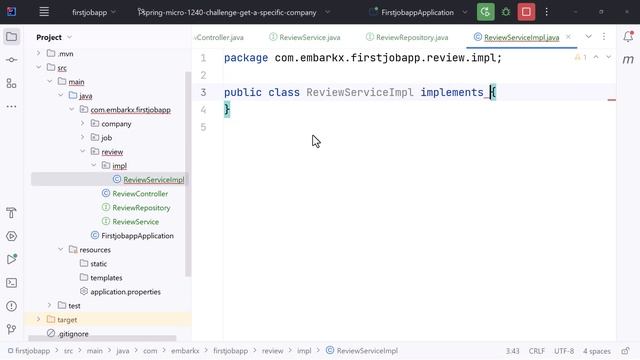
Task: Expand the test folder
Action: click(49, 305)
